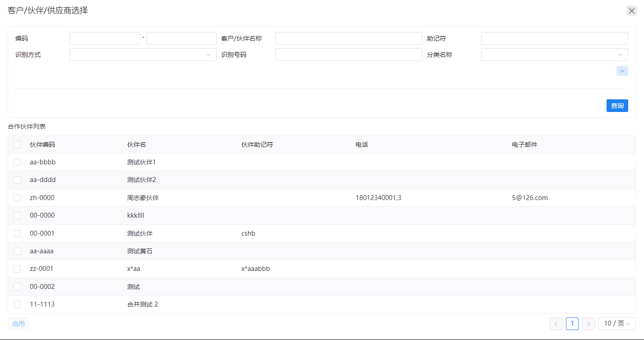Open the 10 / 页 page size dropdown
644x340 pixels.
coord(617,324)
